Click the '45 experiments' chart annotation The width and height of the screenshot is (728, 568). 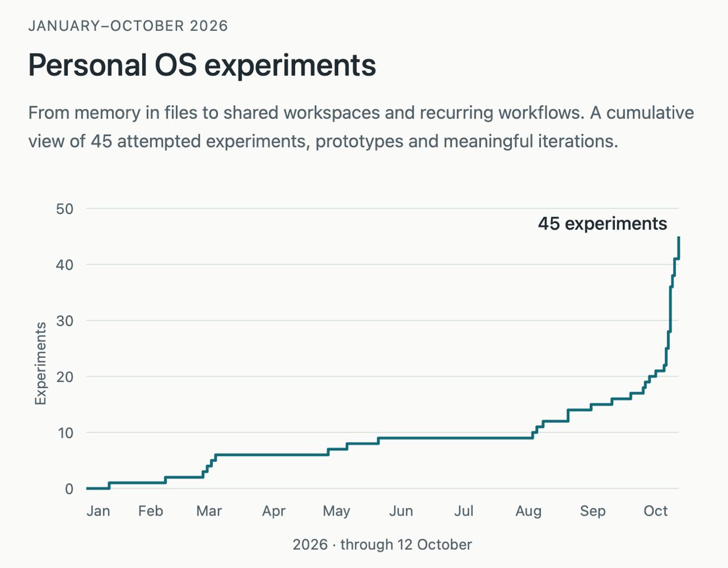[x=602, y=224]
